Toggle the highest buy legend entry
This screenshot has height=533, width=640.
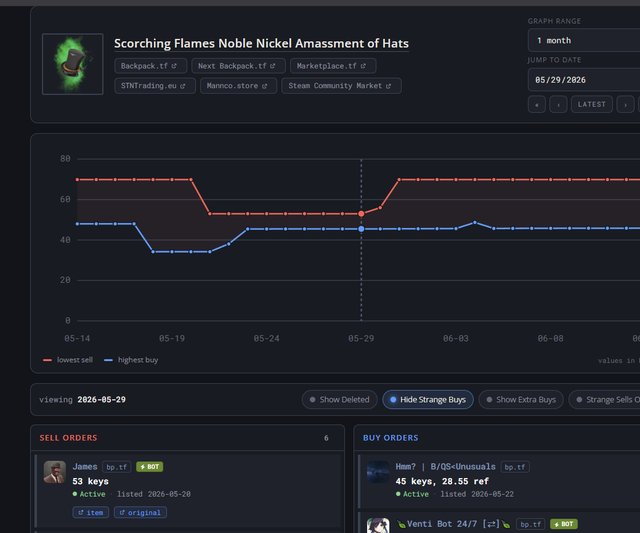131,360
